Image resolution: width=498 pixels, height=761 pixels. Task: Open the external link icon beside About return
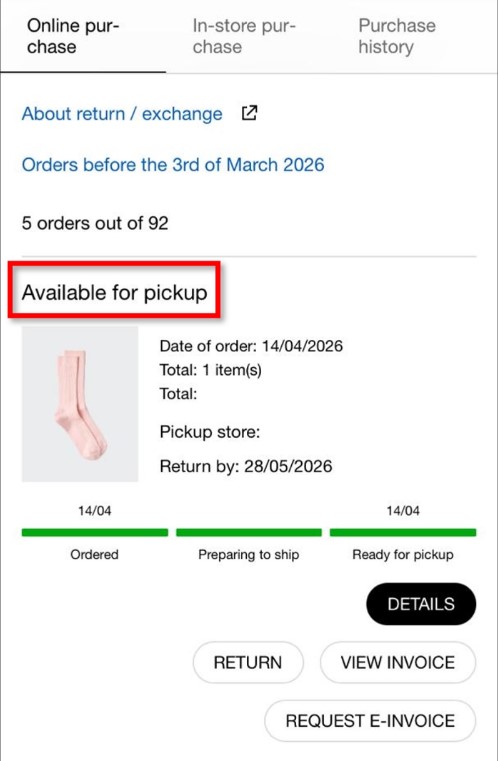pyautogui.click(x=249, y=113)
